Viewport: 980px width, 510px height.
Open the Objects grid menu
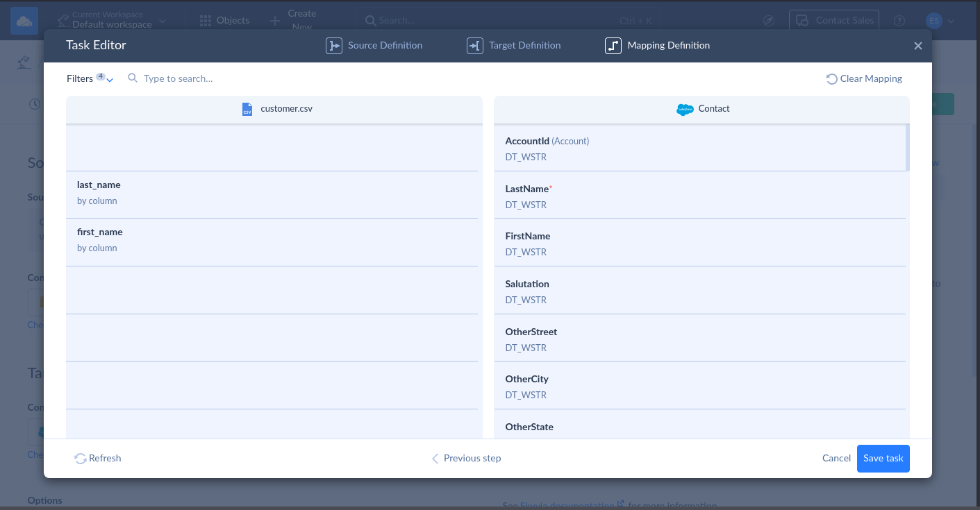(x=206, y=20)
